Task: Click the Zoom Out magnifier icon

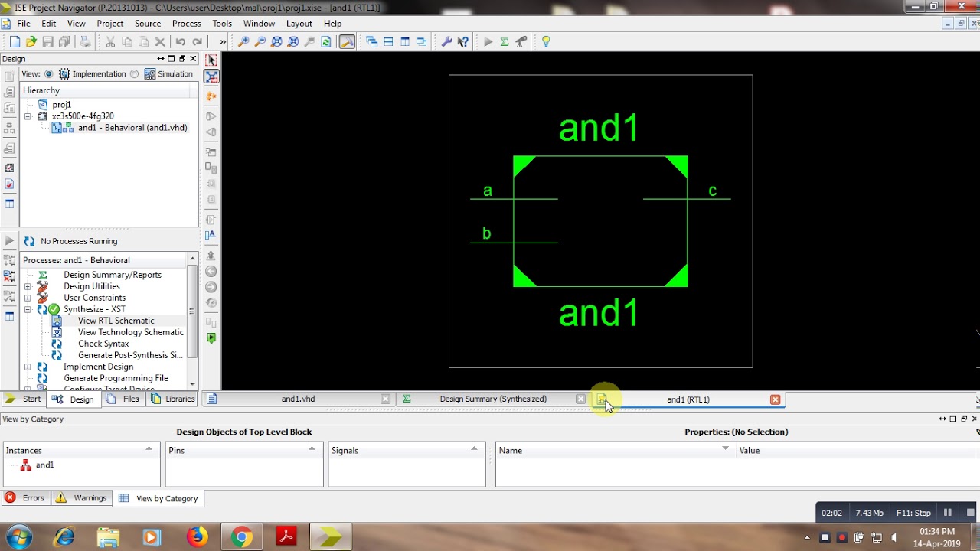Action: (260, 42)
